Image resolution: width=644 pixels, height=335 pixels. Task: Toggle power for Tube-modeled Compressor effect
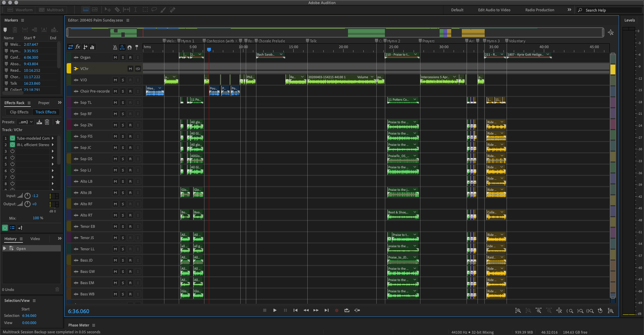12,138
